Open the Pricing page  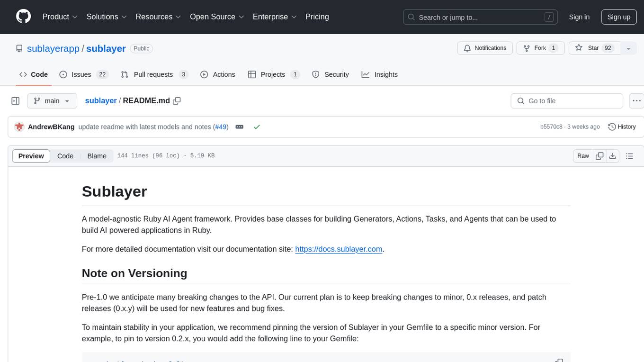317,17
